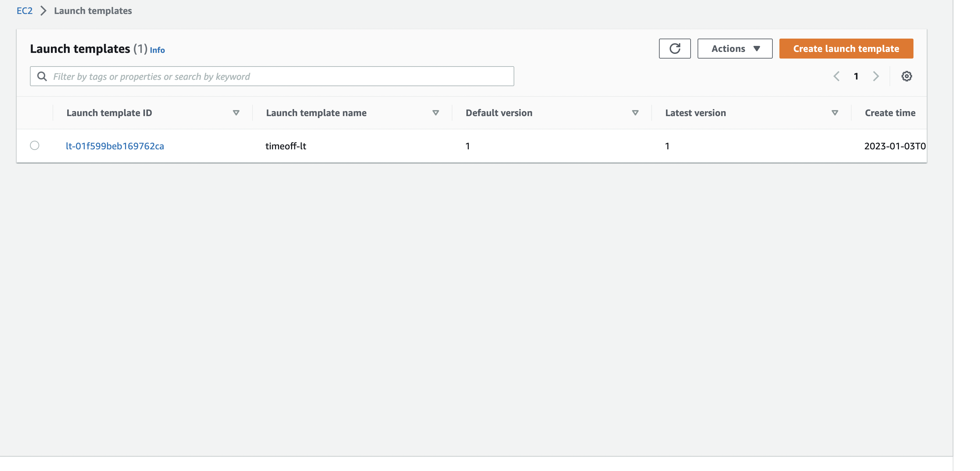Screen dimensions: 980x471
Task: Sort the Default version column
Action: (x=635, y=113)
